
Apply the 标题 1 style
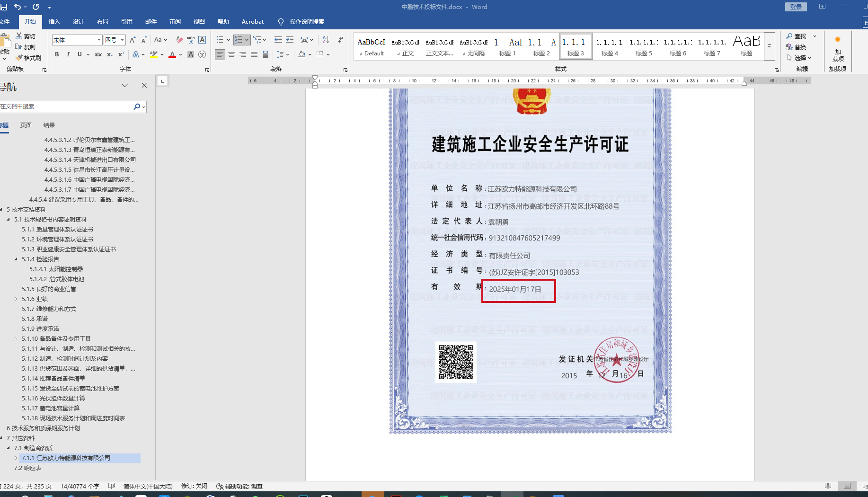click(x=507, y=46)
